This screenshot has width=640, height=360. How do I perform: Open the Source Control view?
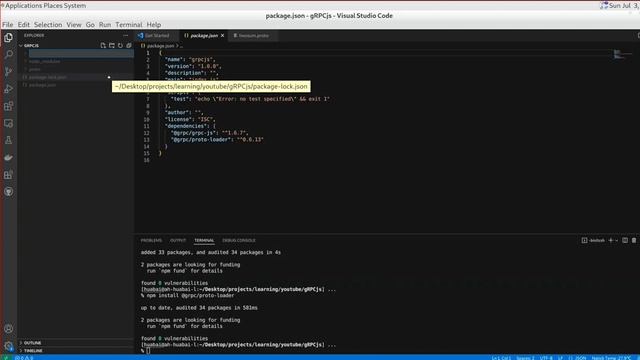click(x=8, y=71)
